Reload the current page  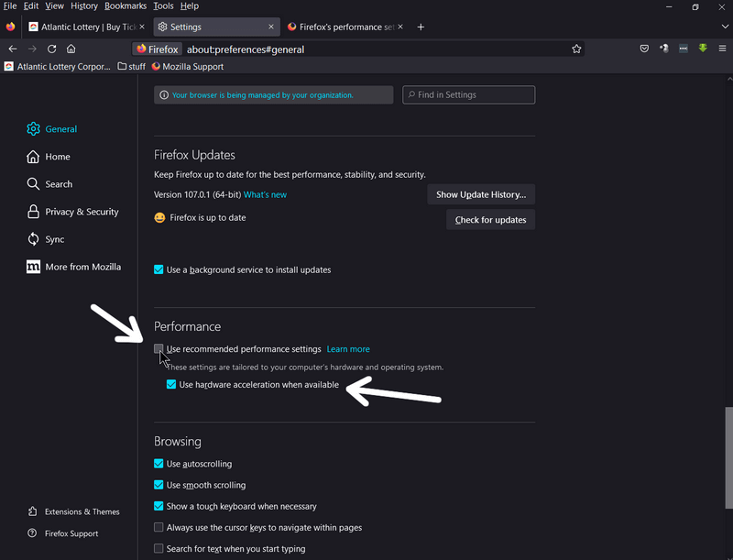[x=52, y=49]
